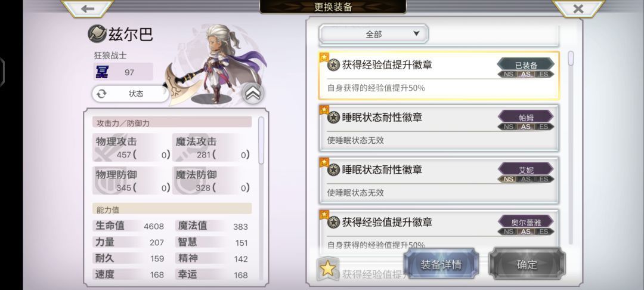644x290 pixels.
Task: Click the refresh arrows in 状态 button
Action: [x=101, y=94]
